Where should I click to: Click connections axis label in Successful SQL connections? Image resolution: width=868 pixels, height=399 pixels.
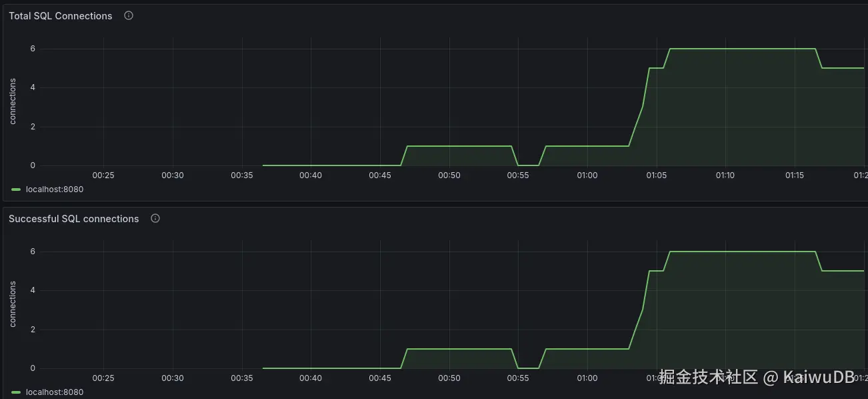coord(13,304)
